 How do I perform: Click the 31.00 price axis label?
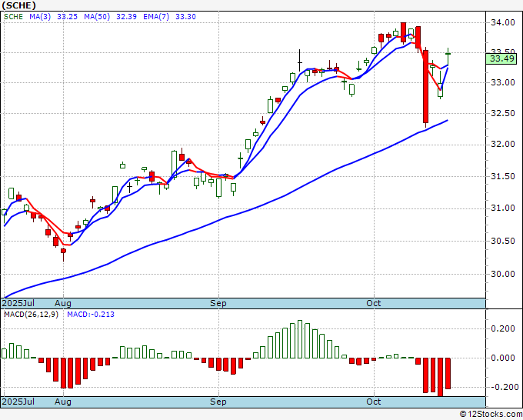[x=503, y=208]
